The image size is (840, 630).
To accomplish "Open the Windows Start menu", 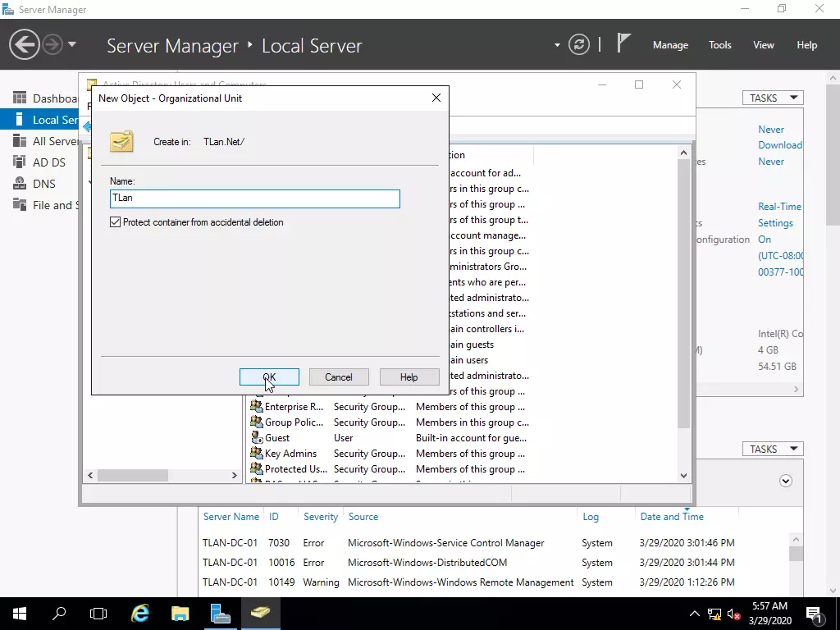I will [20, 614].
